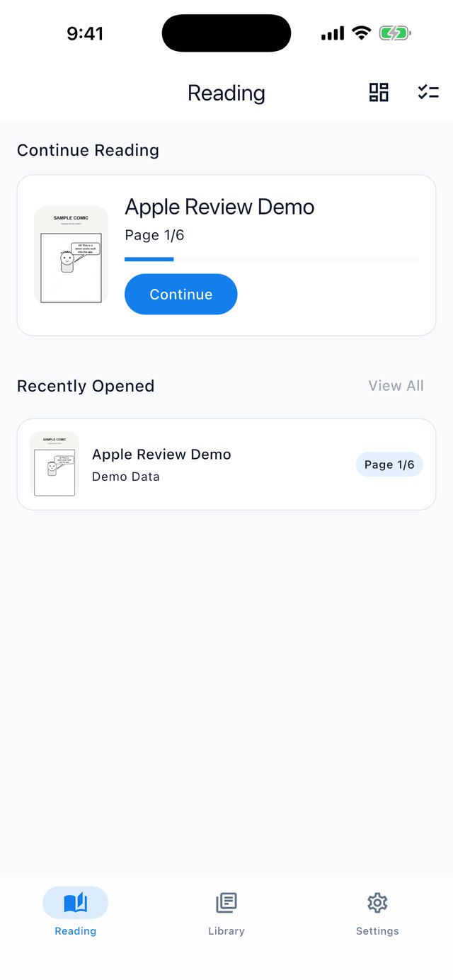Viewport: 453px width, 980px height.
Task: Tap the Library stacked pages icon
Action: click(x=226, y=903)
